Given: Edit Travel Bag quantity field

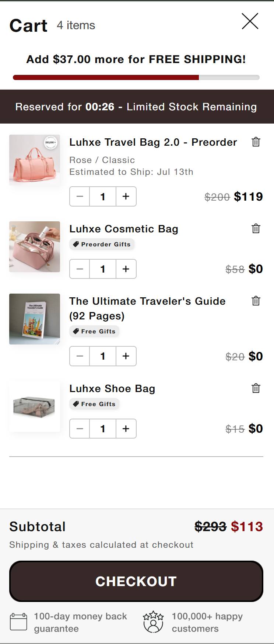Looking at the screenshot, I should tap(103, 196).
